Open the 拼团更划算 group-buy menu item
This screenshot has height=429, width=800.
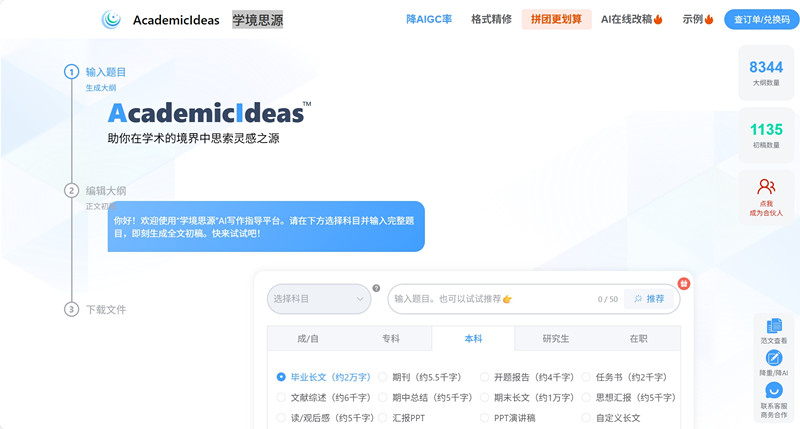(556, 19)
